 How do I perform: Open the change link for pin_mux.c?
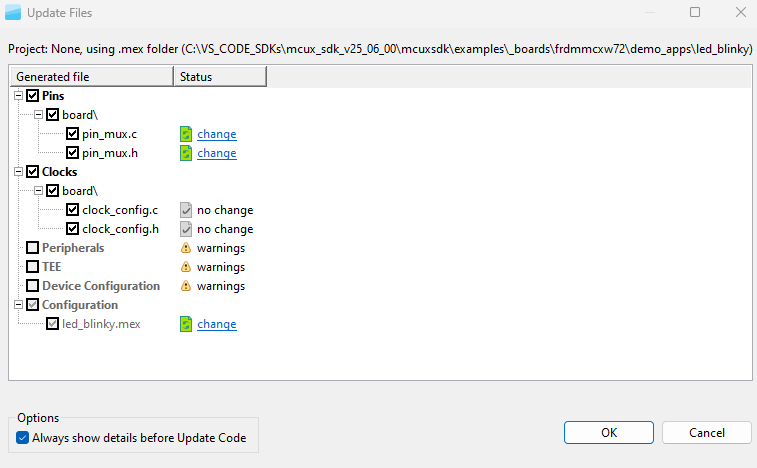(217, 134)
